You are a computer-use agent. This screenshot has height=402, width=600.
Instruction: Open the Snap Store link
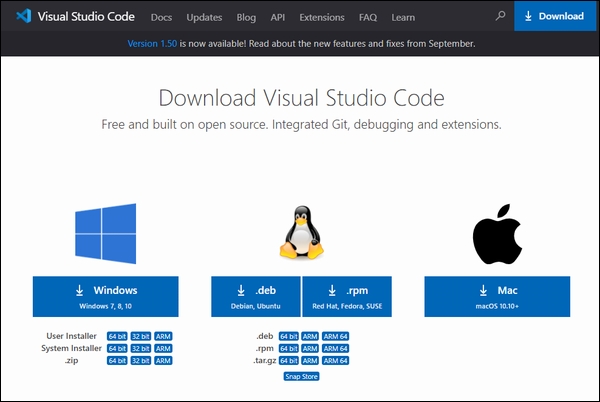point(302,376)
